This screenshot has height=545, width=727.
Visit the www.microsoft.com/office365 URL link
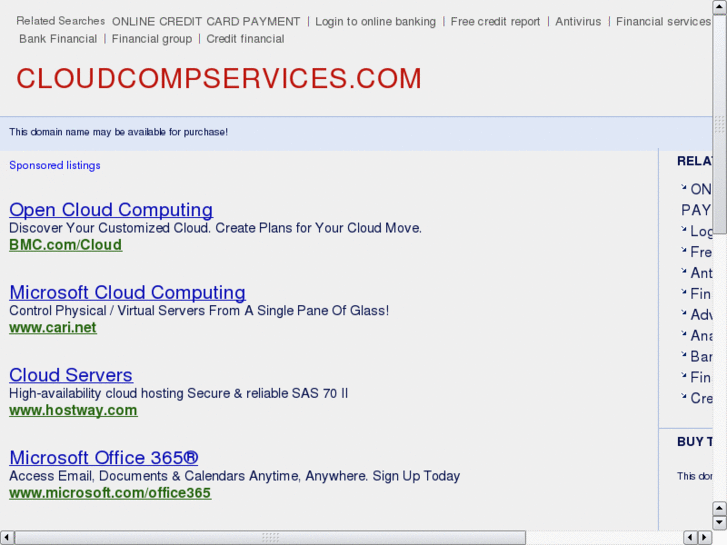click(110, 493)
